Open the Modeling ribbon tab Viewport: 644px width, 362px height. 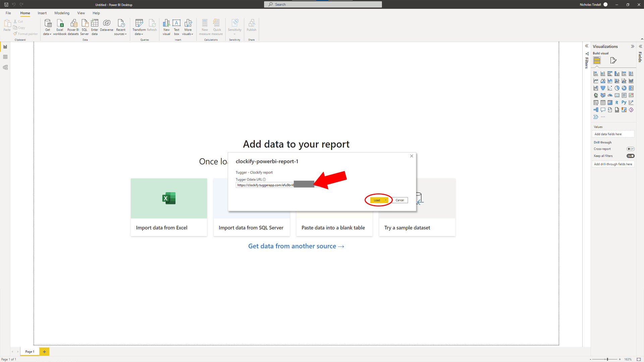[62, 13]
